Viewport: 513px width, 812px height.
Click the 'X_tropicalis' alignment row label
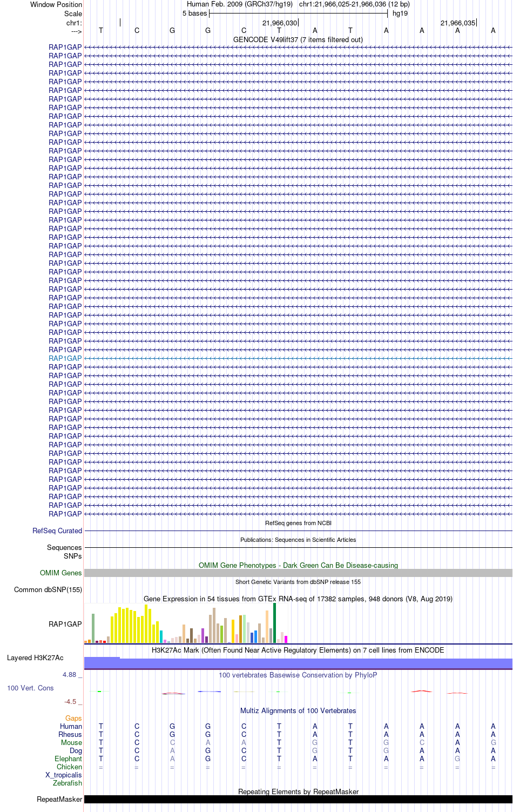(x=64, y=775)
